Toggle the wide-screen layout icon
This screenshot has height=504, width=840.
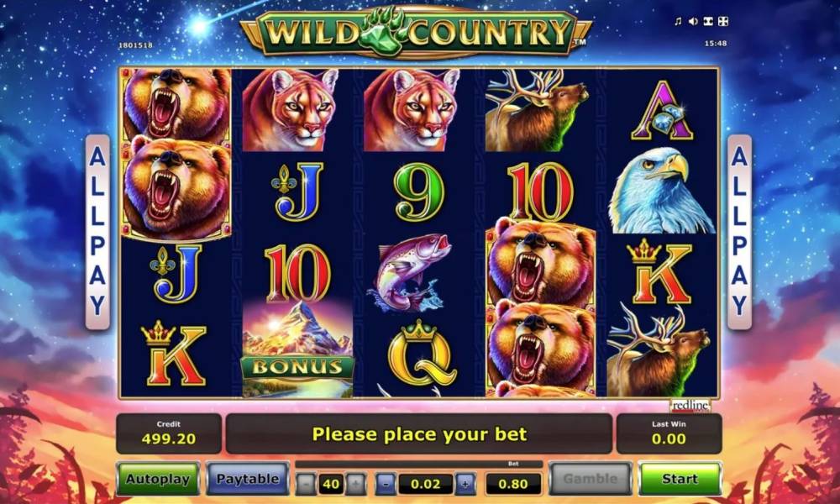[708, 21]
